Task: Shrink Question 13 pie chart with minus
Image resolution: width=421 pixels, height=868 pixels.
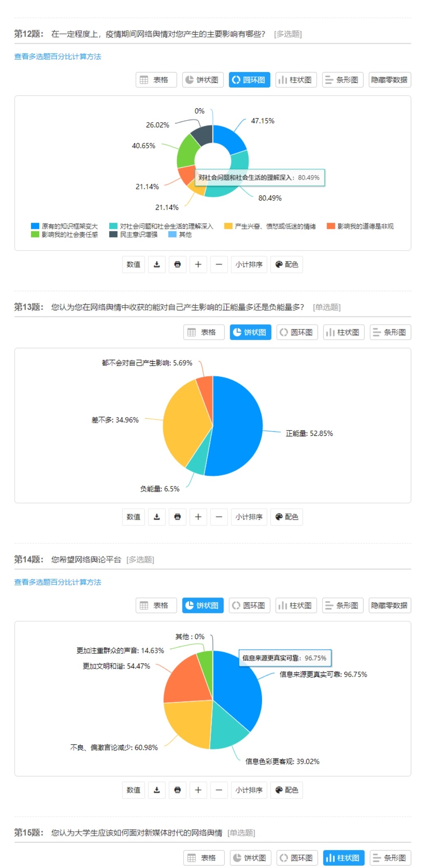Action: point(219,517)
